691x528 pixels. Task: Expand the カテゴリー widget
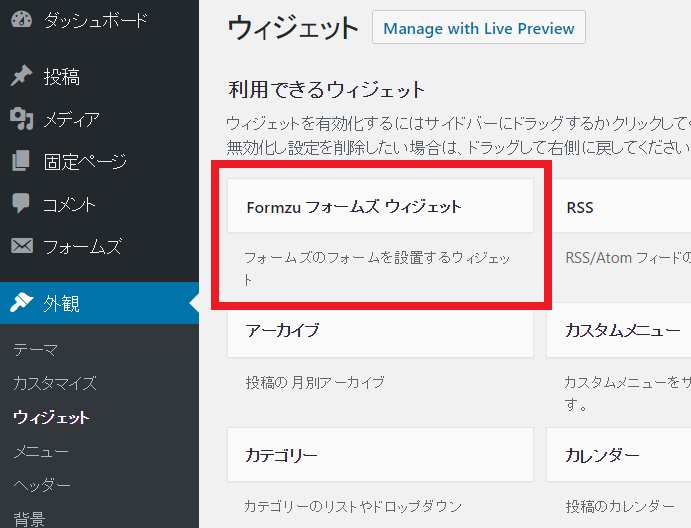click(x=380, y=455)
